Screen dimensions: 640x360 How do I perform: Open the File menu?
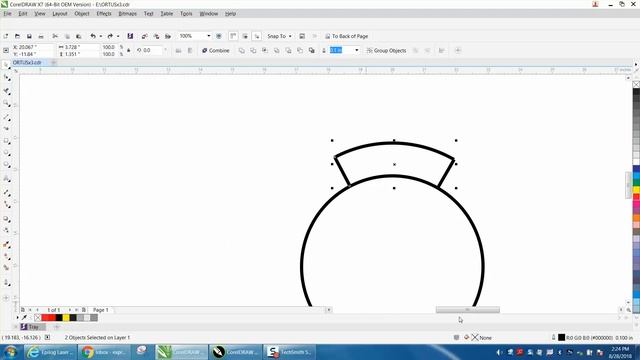pos(7,13)
